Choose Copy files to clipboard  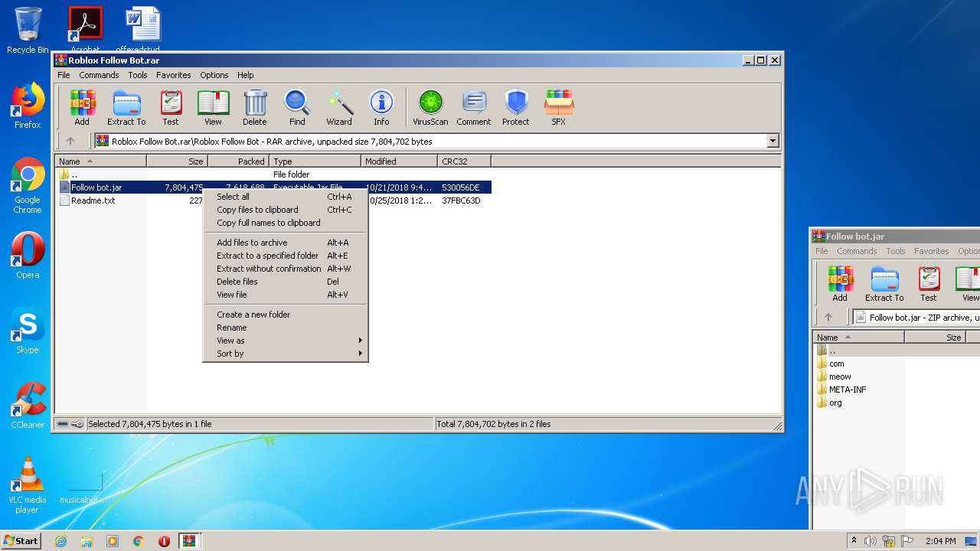285,210
